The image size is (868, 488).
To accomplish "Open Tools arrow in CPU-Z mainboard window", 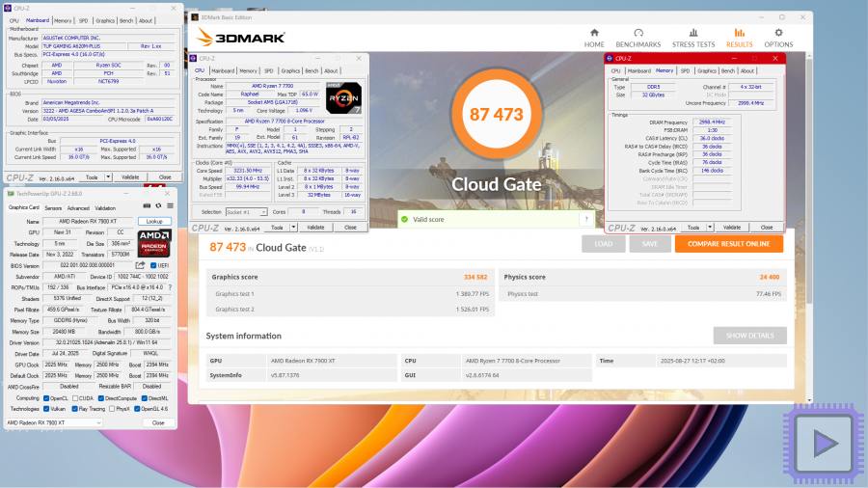I will 108,177.
